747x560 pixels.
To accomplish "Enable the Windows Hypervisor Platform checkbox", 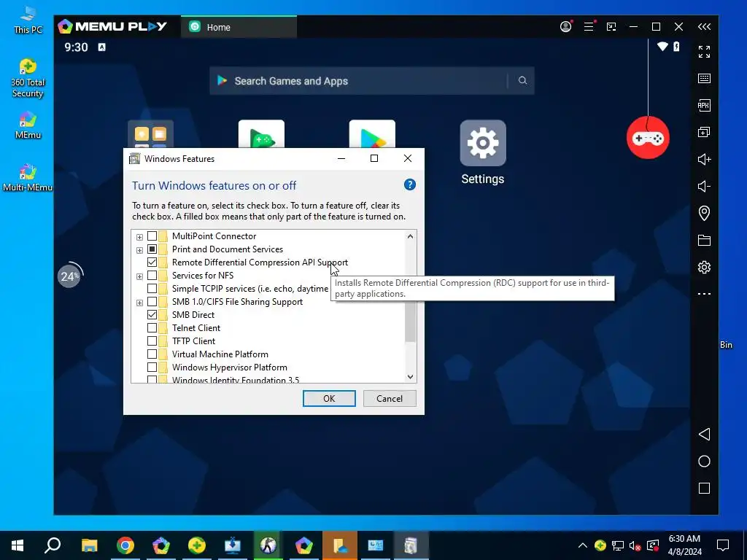I will (152, 367).
